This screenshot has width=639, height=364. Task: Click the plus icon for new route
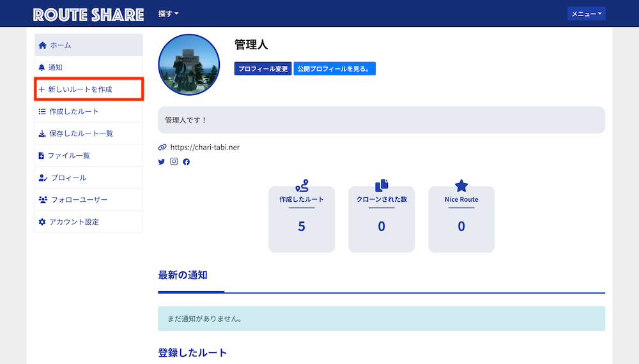coord(42,89)
